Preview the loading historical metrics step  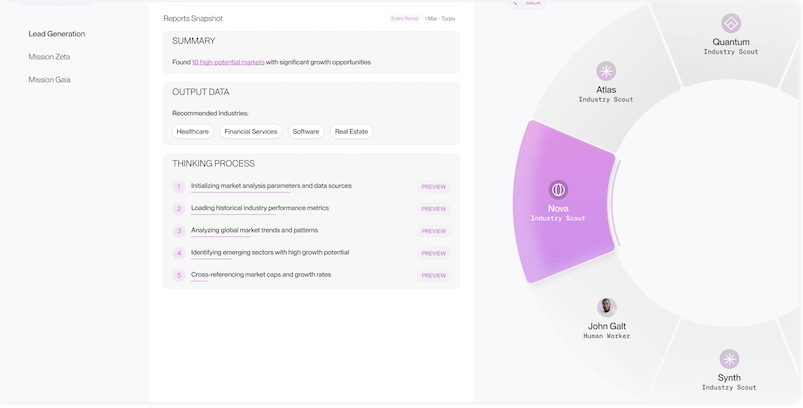(x=434, y=209)
